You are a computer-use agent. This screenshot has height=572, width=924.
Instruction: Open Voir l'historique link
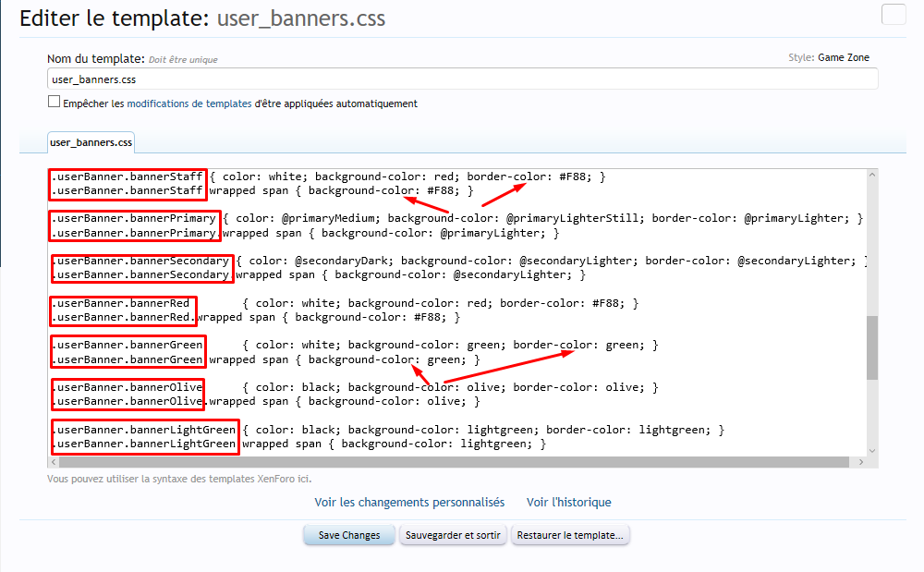tap(568, 503)
